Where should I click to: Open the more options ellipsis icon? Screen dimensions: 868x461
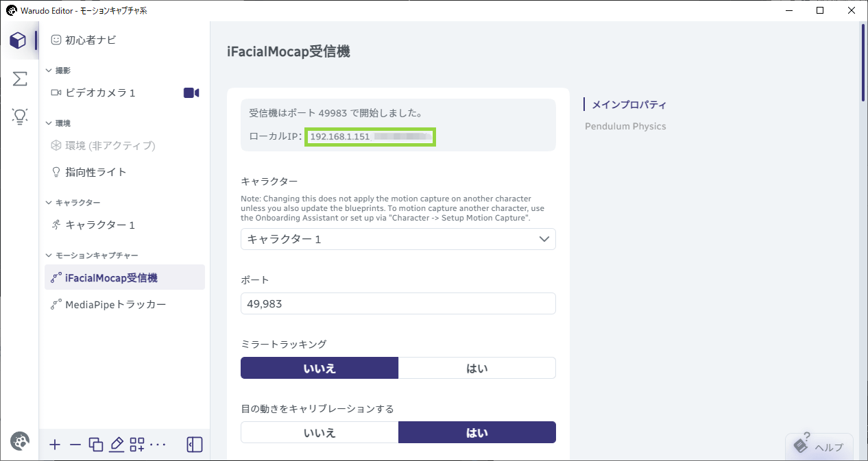point(158,445)
